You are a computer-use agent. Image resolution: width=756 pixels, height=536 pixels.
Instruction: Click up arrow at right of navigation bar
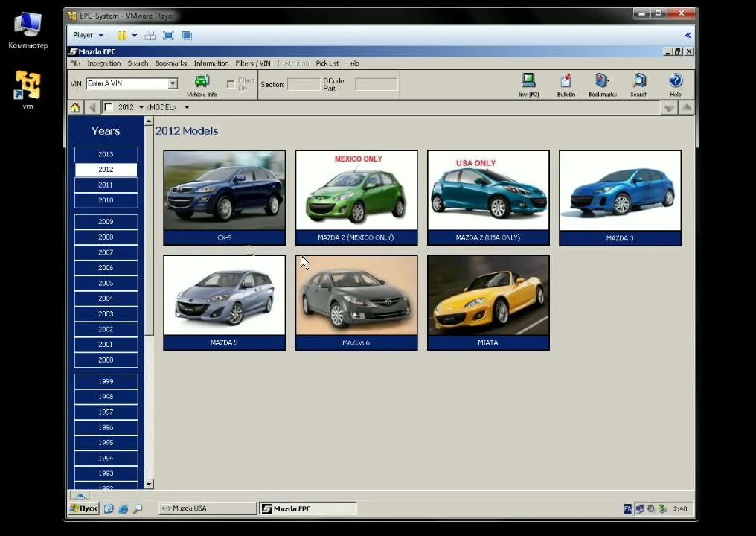pos(686,108)
